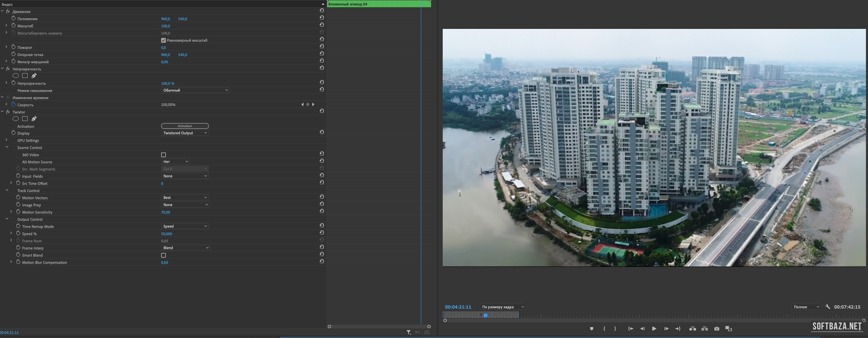Click the Speed % value 50,000
The image size is (868, 338).
coord(167,234)
